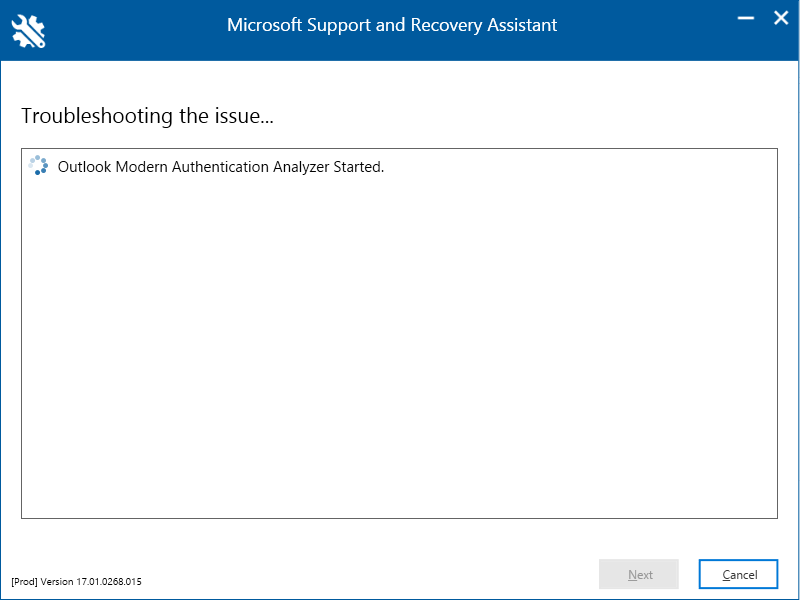
Task: Click the Version 17.01.0268.015 label
Action: [91, 582]
